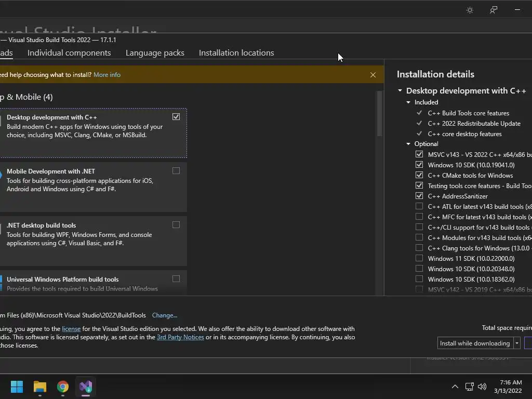The width and height of the screenshot is (532, 399).
Task: Open network status tray icon
Action: (x=469, y=387)
